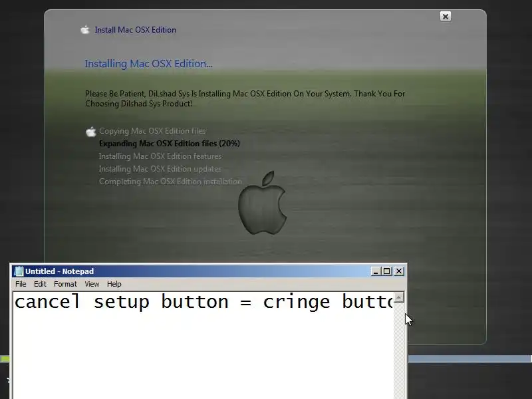Open the Notepad Format menu
Screen dimensions: 532x399
point(65,284)
